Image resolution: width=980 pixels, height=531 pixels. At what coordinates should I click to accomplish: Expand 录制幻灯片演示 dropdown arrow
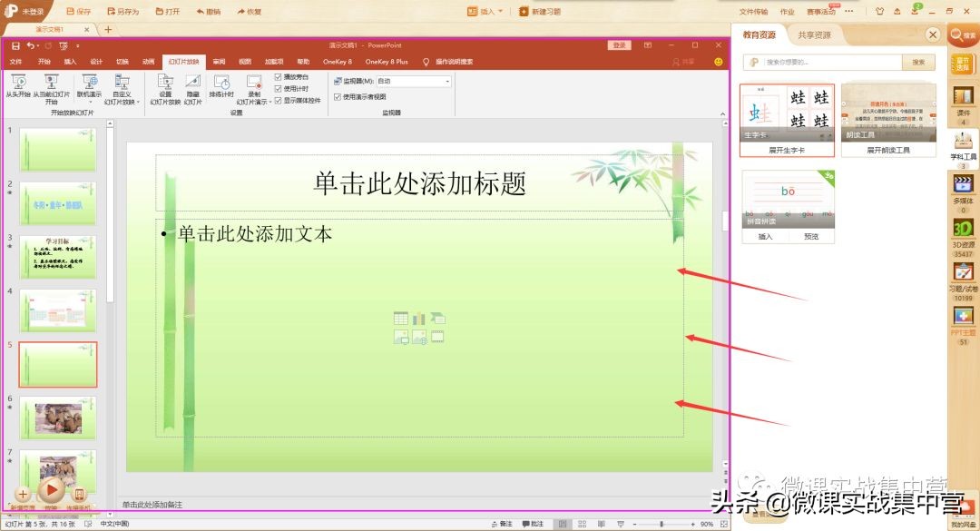(269, 100)
